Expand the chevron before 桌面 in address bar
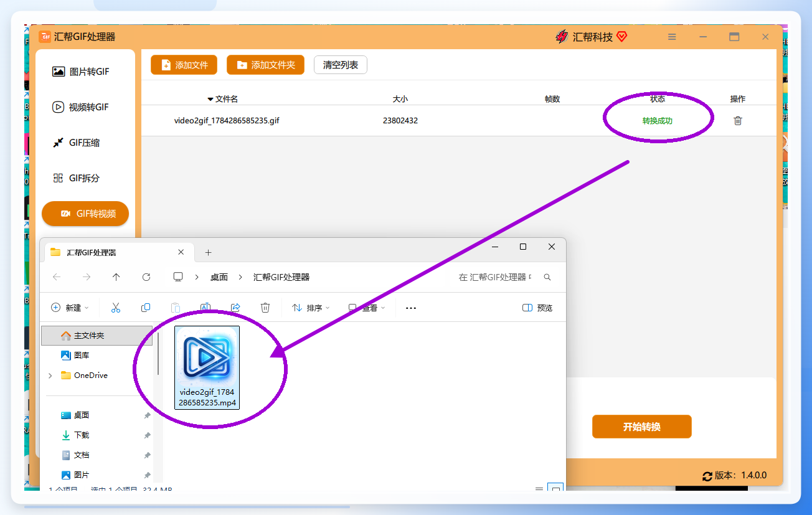812x515 pixels. 197,277
